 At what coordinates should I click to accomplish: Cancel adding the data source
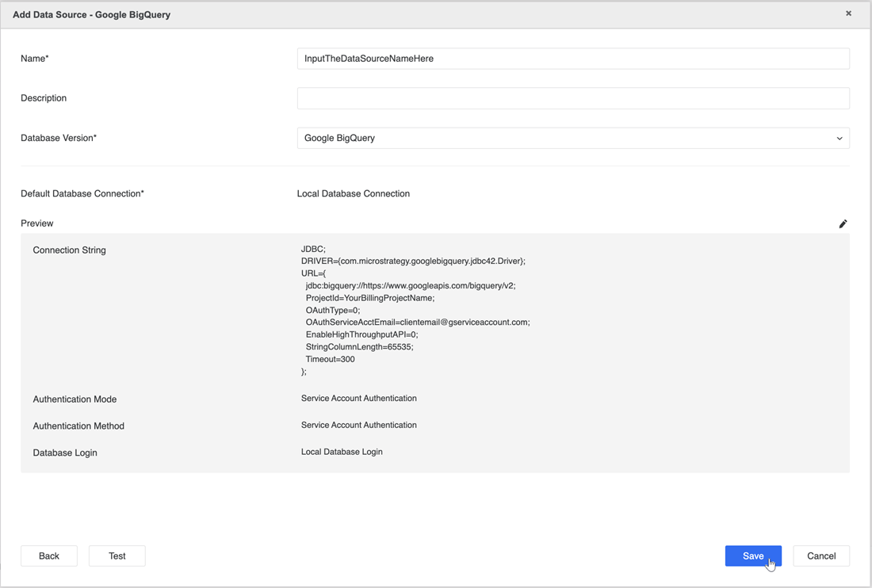coord(820,556)
